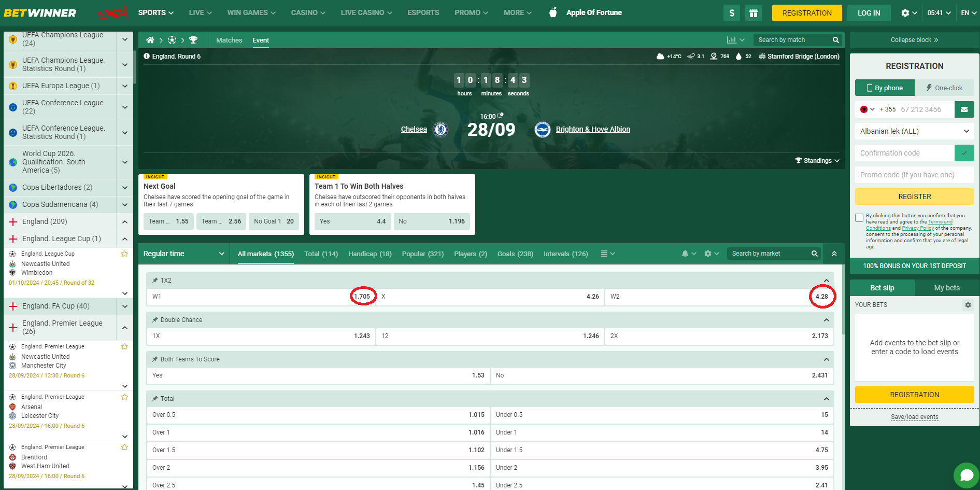
Task: Select the Goals (238) markets tab
Action: (515, 254)
